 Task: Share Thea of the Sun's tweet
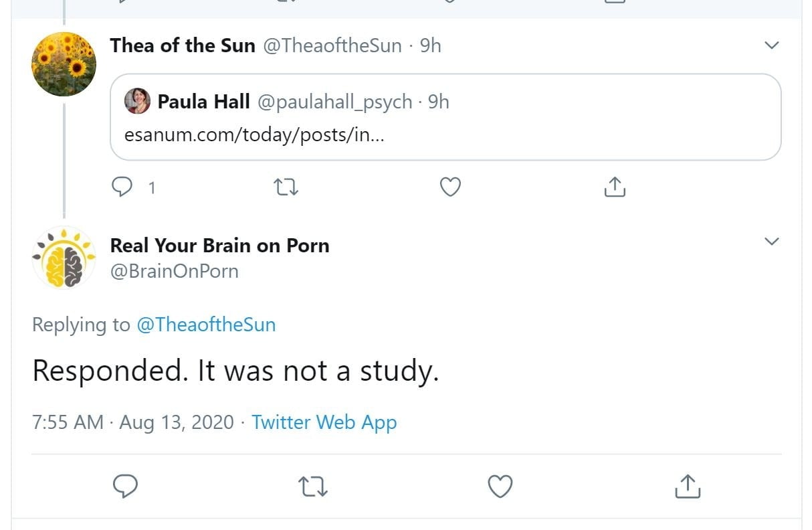pyautogui.click(x=615, y=188)
